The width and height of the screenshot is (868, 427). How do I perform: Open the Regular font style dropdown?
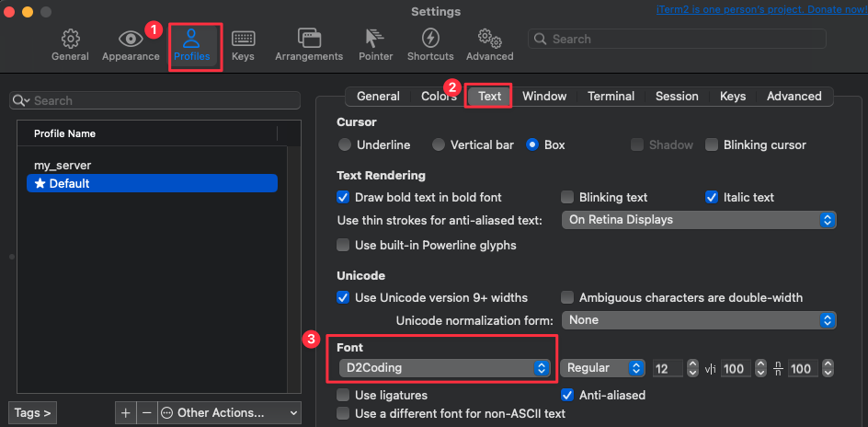click(x=603, y=368)
